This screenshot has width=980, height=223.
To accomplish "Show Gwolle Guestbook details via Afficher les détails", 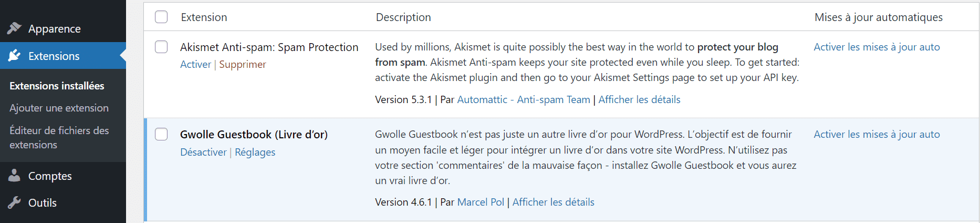I will pyautogui.click(x=553, y=202).
